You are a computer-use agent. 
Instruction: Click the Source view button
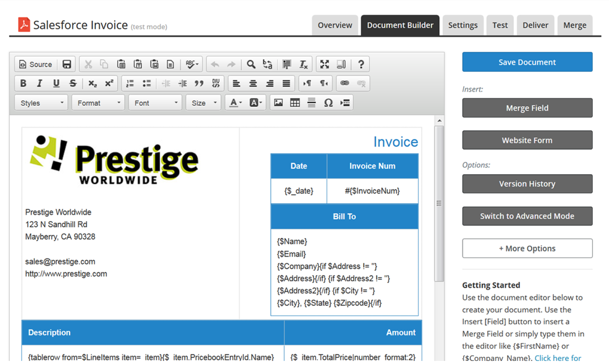pyautogui.click(x=36, y=64)
